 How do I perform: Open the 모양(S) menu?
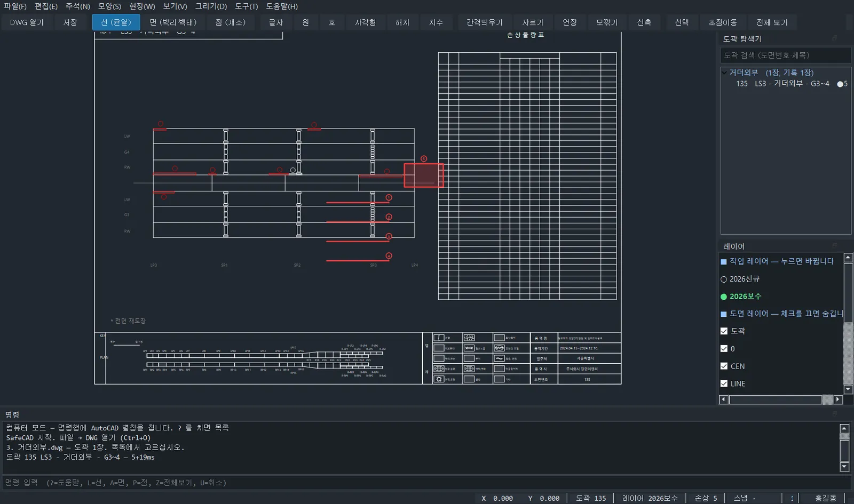109,6
